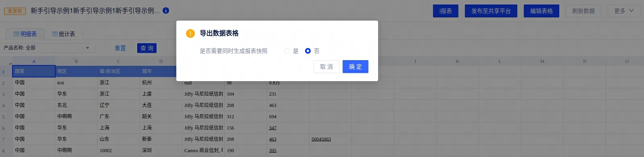Select the 是 radio option

tap(287, 51)
